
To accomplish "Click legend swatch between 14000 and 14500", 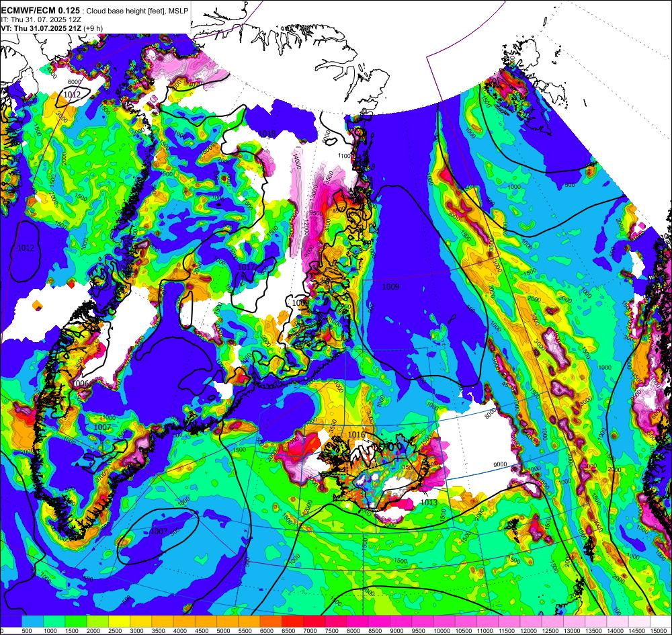I will (x=618, y=621).
